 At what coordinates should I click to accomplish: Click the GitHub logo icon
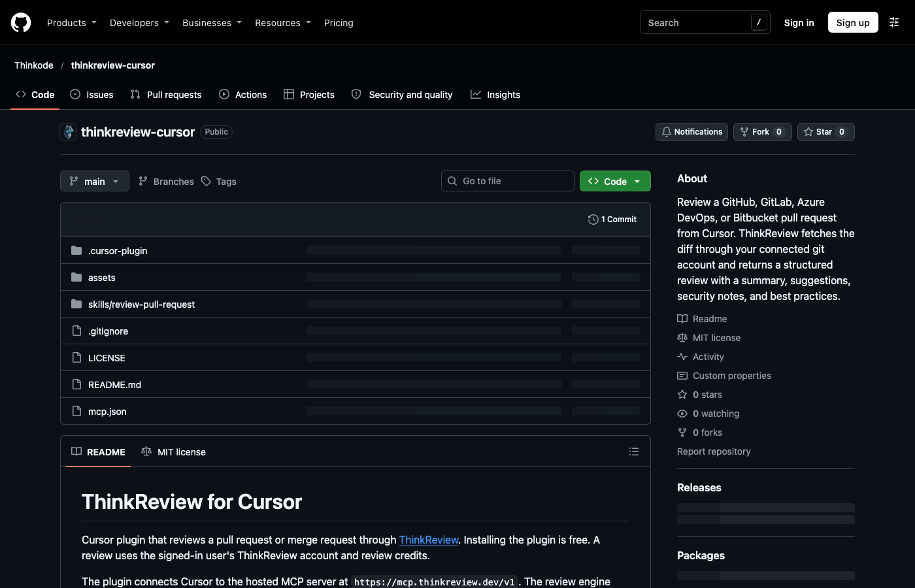[21, 23]
